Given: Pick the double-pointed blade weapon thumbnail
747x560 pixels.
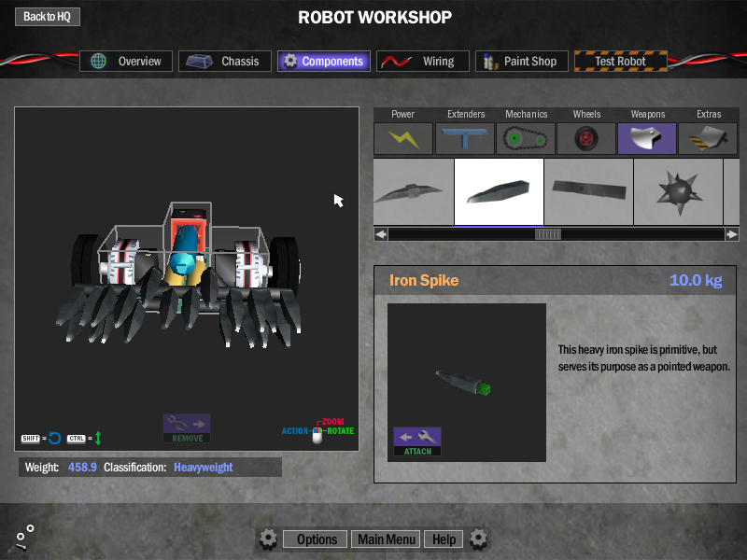Looking at the screenshot, I should [413, 191].
